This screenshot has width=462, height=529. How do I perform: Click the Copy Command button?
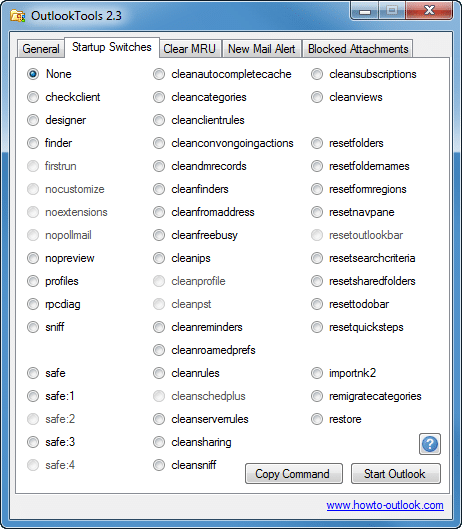tap(293, 474)
